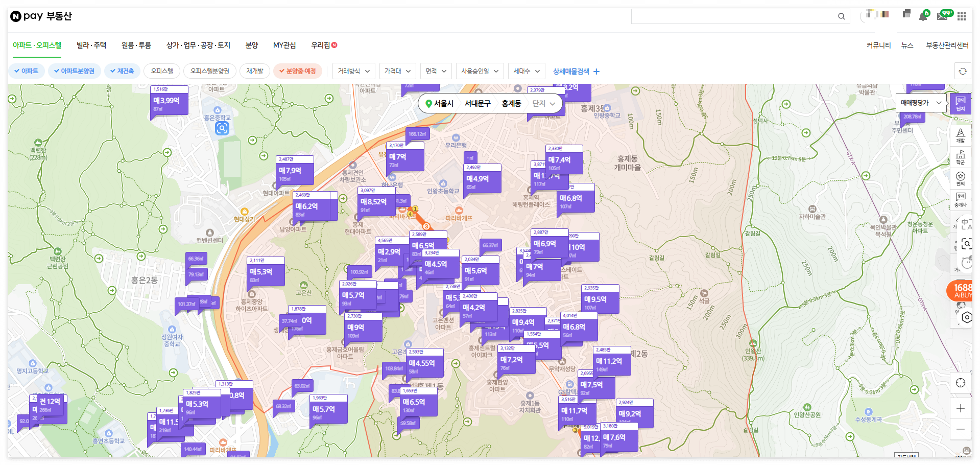Toggle the 아파트 filter chip
This screenshot has height=465, width=980.
tap(27, 71)
